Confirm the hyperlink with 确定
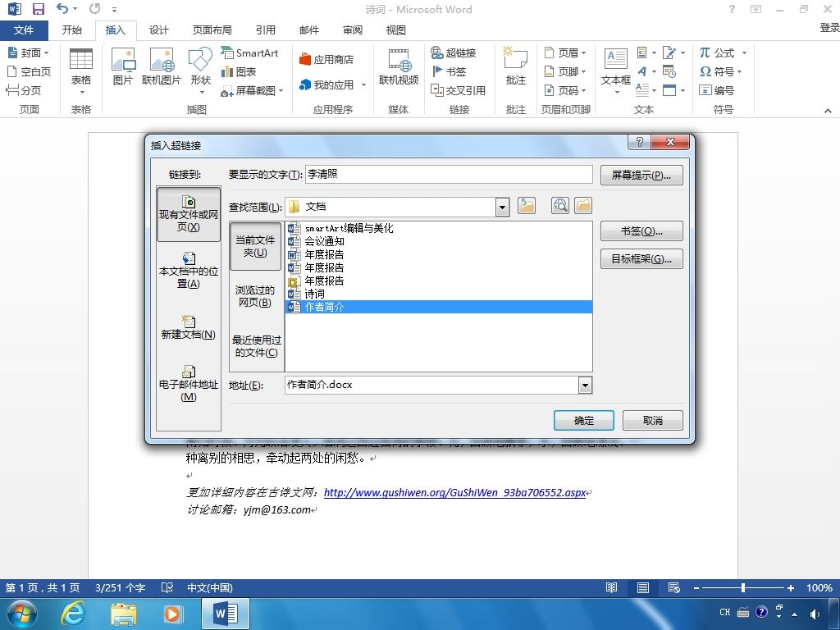This screenshot has width=840, height=630. 584,421
